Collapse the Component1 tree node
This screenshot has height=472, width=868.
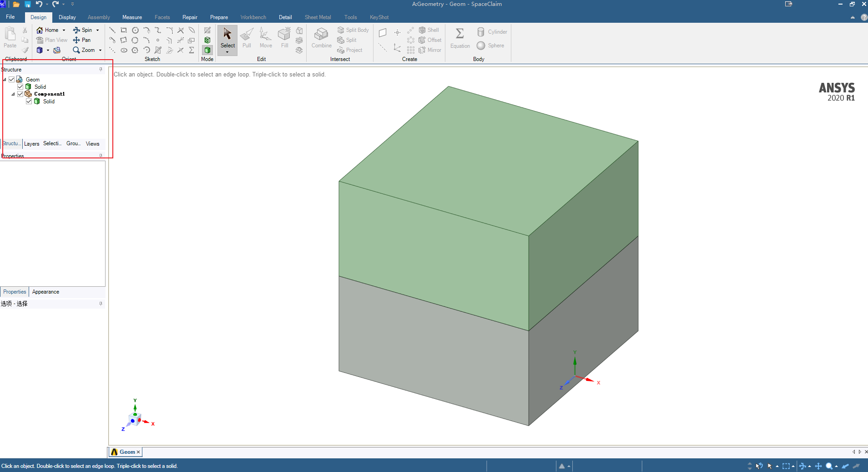[x=13, y=94]
